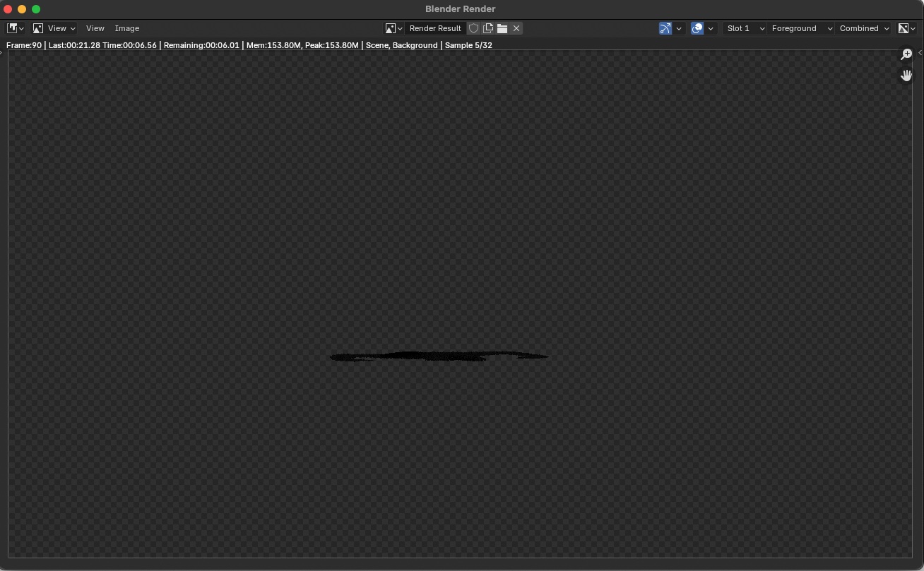Open image with folder icon
Image resolution: width=924 pixels, height=571 pixels.
tap(502, 28)
